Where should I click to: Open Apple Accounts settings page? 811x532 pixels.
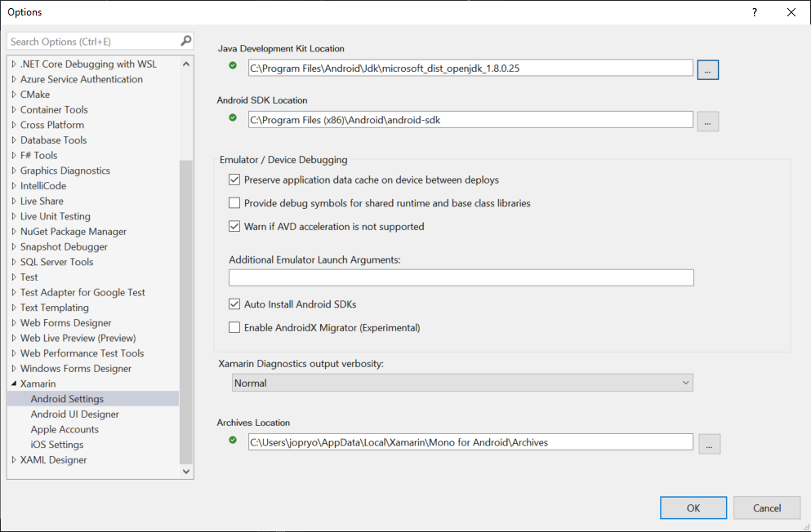(65, 429)
